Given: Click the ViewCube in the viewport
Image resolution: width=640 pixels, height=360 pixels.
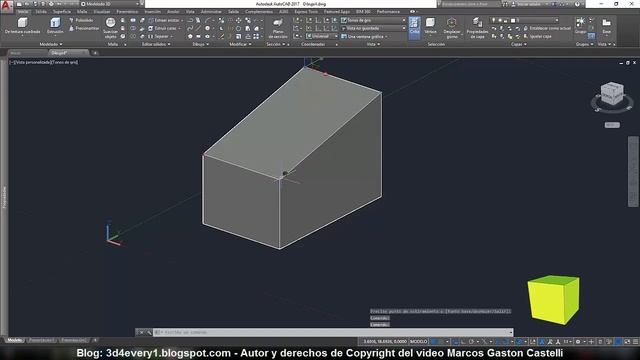Looking at the screenshot, I should tap(612, 93).
